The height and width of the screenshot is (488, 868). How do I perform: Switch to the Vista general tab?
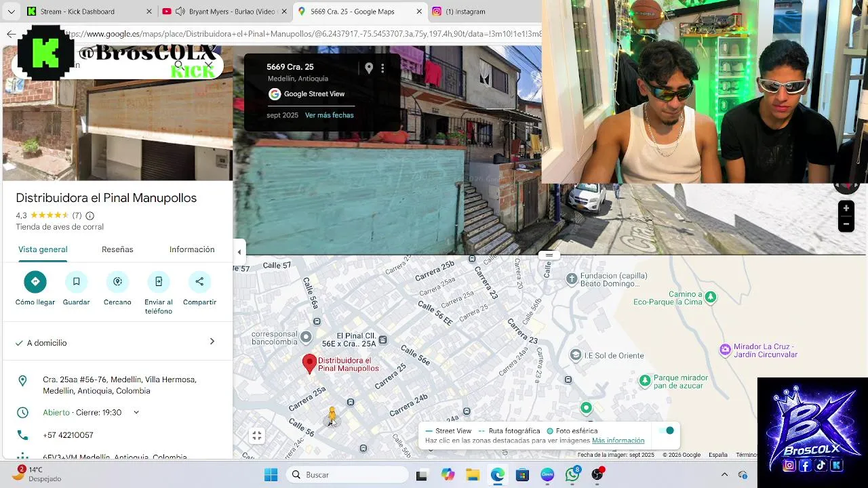tap(43, 249)
